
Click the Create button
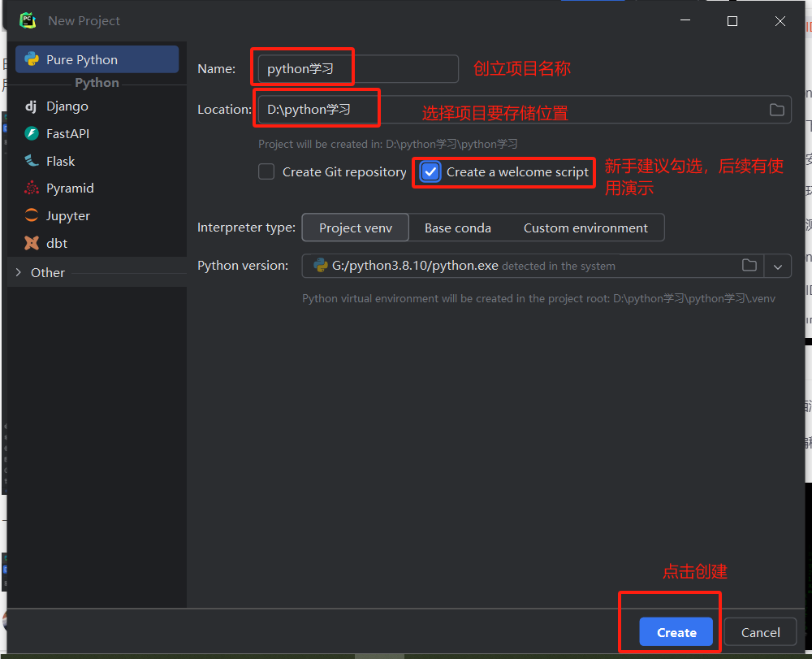point(676,632)
